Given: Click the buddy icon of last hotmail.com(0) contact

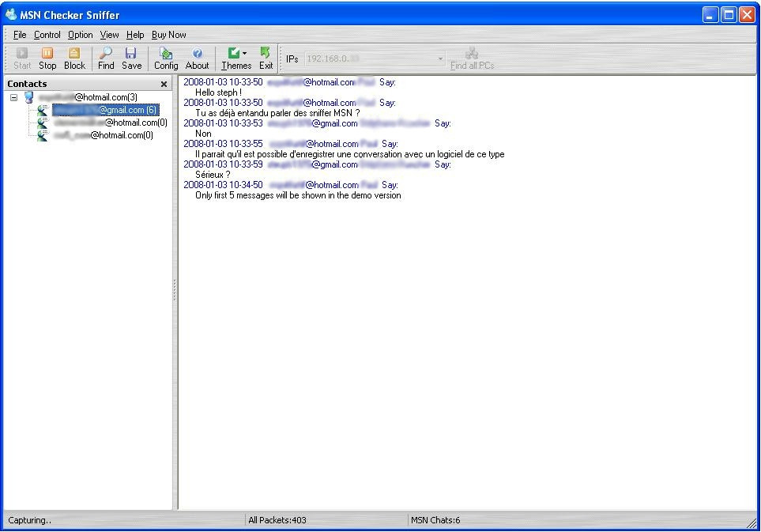Looking at the screenshot, I should tap(43, 135).
